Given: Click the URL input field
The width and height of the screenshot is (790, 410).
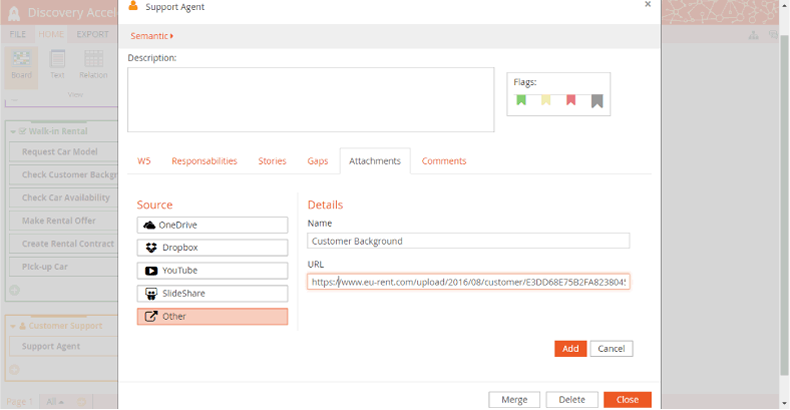Looking at the screenshot, I should pos(468,282).
